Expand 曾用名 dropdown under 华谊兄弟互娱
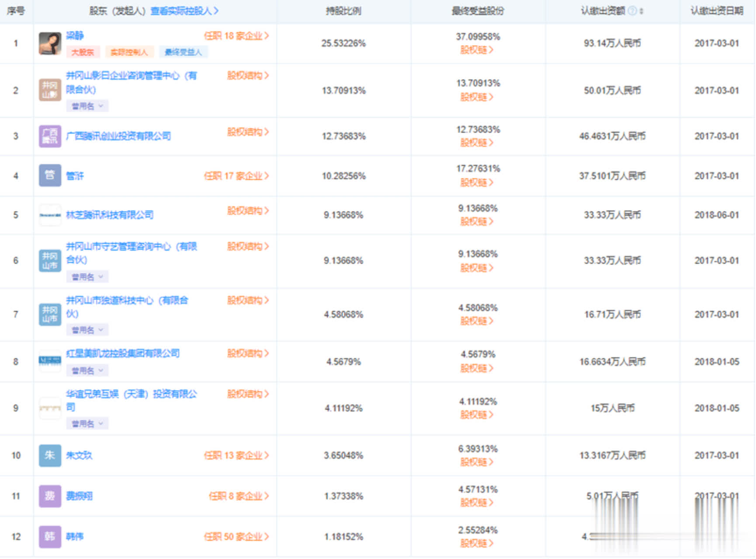Image resolution: width=756 pixels, height=559 pixels. pyautogui.click(x=87, y=424)
